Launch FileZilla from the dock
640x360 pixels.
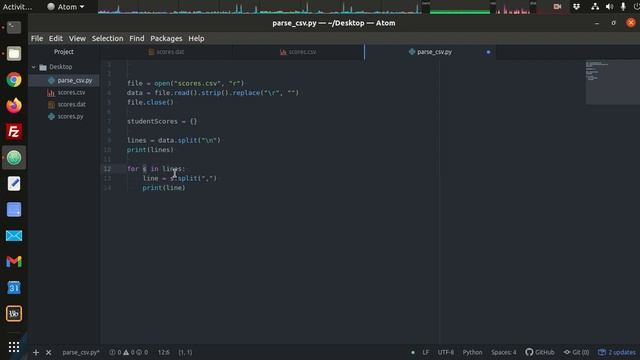(14, 131)
